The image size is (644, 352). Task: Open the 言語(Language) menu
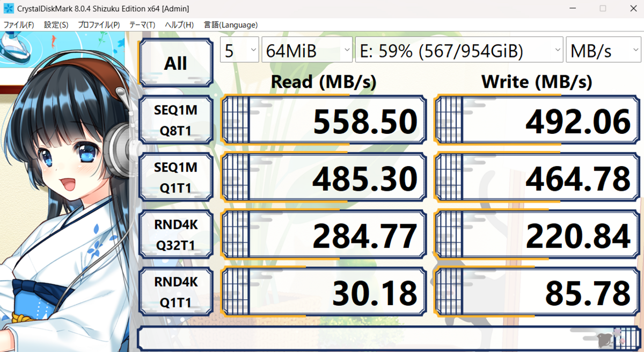tap(231, 25)
